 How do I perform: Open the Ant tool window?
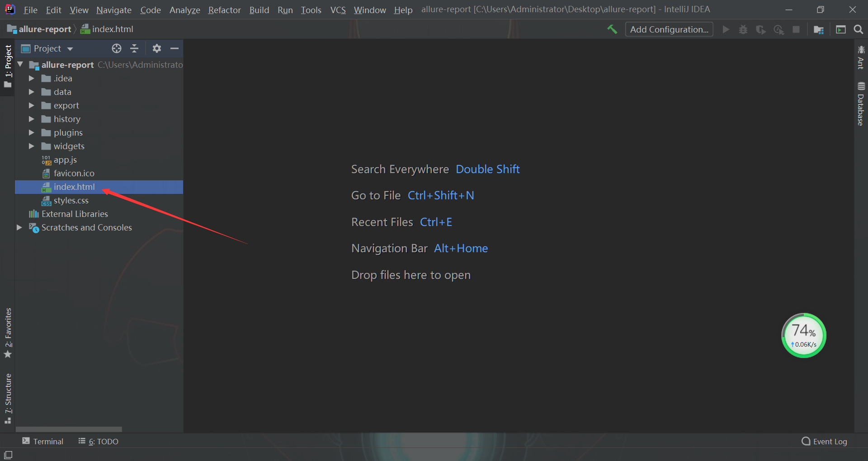(861, 57)
